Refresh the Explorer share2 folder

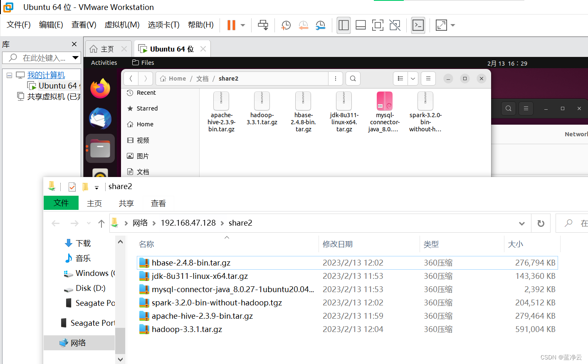click(x=541, y=224)
